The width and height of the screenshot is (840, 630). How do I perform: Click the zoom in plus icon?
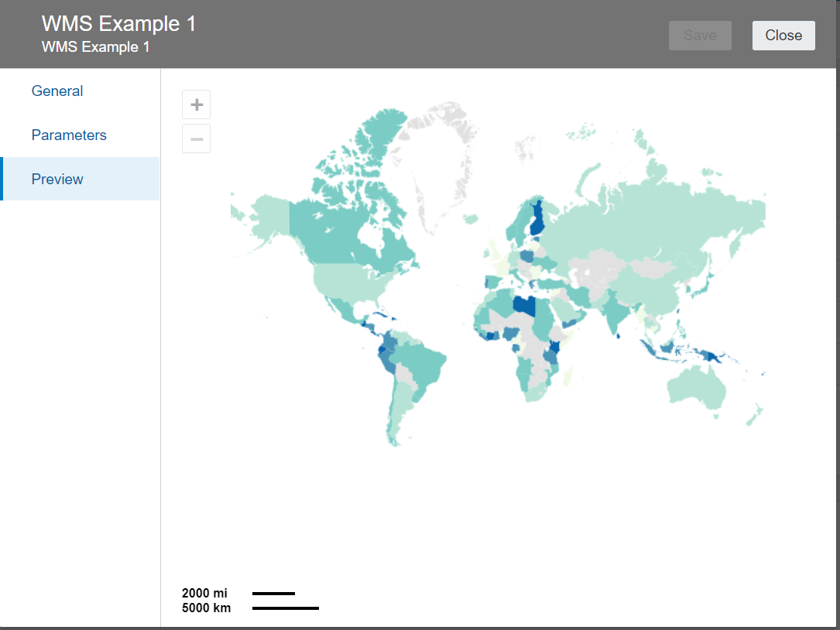tap(196, 104)
